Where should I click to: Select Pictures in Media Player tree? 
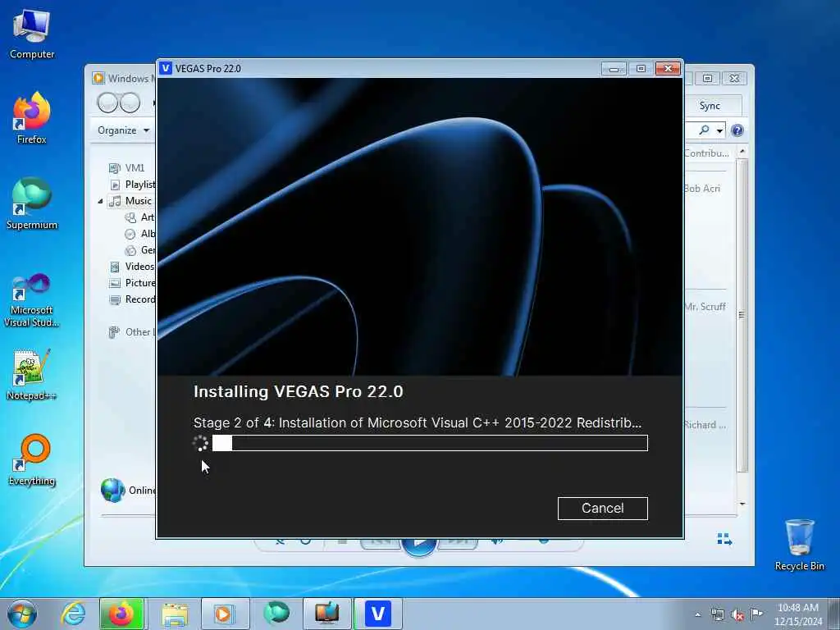tap(132, 283)
